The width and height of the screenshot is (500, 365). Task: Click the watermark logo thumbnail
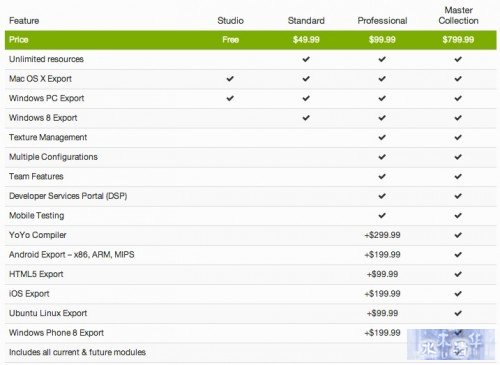click(x=451, y=344)
